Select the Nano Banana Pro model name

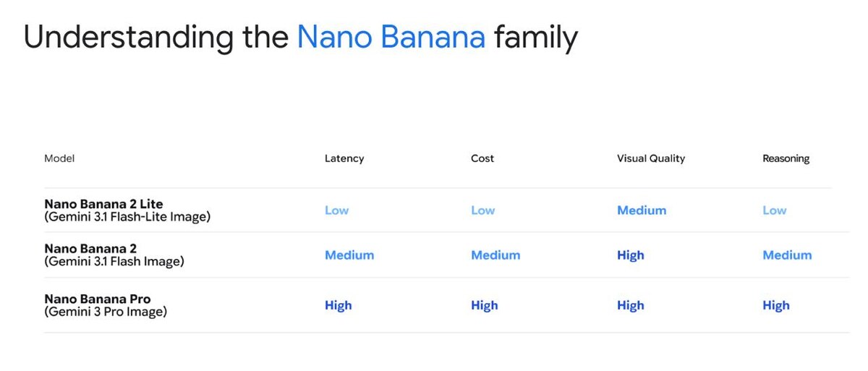point(98,299)
